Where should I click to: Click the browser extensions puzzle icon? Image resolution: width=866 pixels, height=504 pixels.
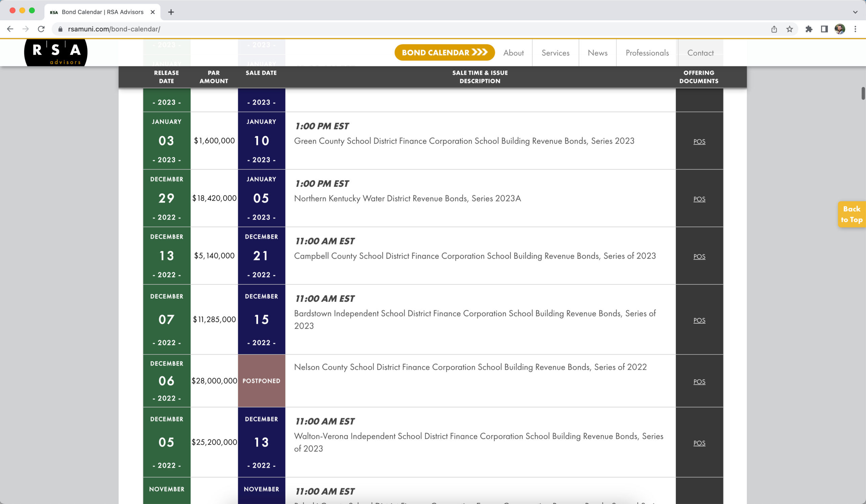pos(808,29)
